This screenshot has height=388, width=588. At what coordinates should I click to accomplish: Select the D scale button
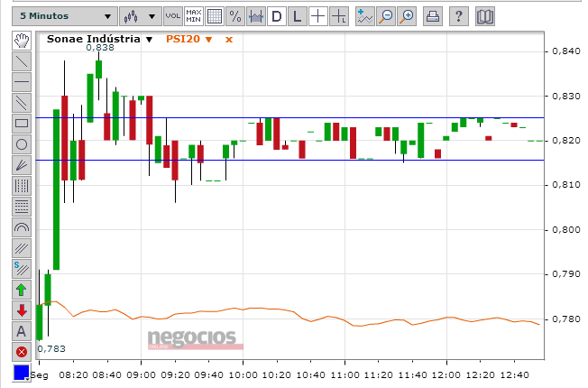[x=277, y=16]
